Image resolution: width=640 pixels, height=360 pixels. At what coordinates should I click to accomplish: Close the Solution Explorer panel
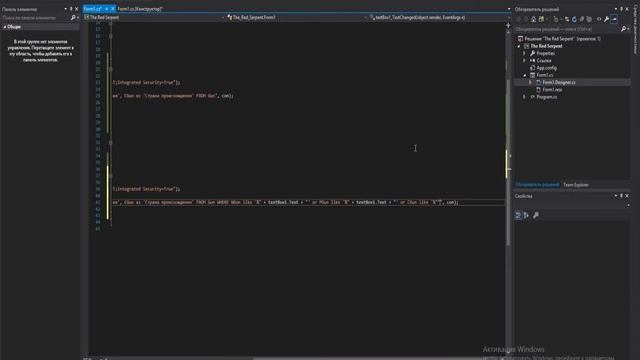pos(627,9)
